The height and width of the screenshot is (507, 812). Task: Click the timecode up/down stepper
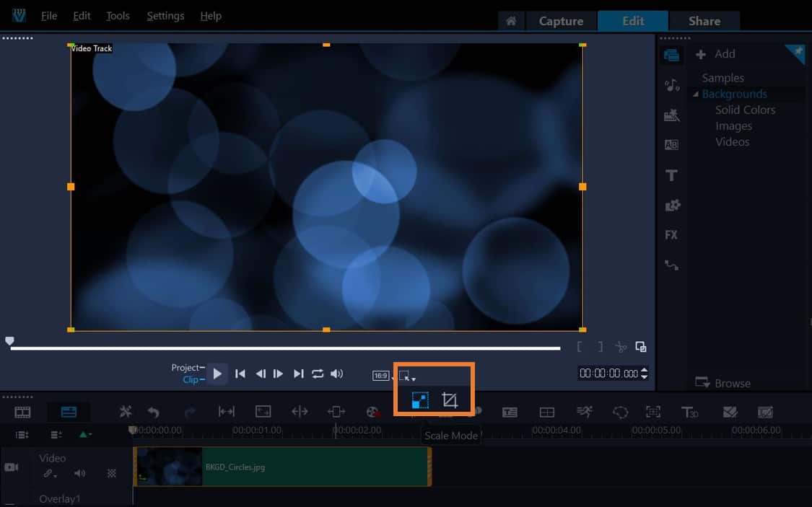pos(645,373)
